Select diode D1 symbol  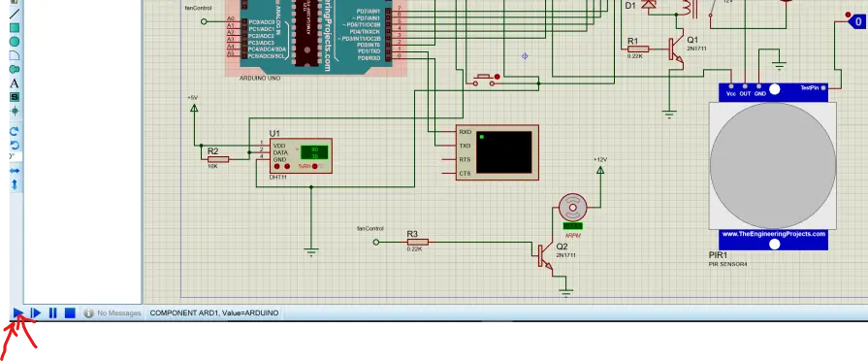(x=648, y=5)
